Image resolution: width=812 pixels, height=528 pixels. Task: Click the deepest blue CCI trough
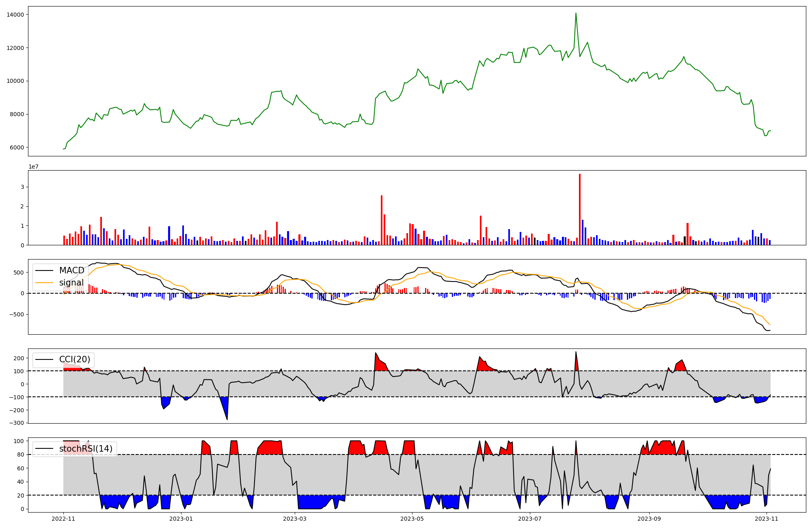coord(225,410)
